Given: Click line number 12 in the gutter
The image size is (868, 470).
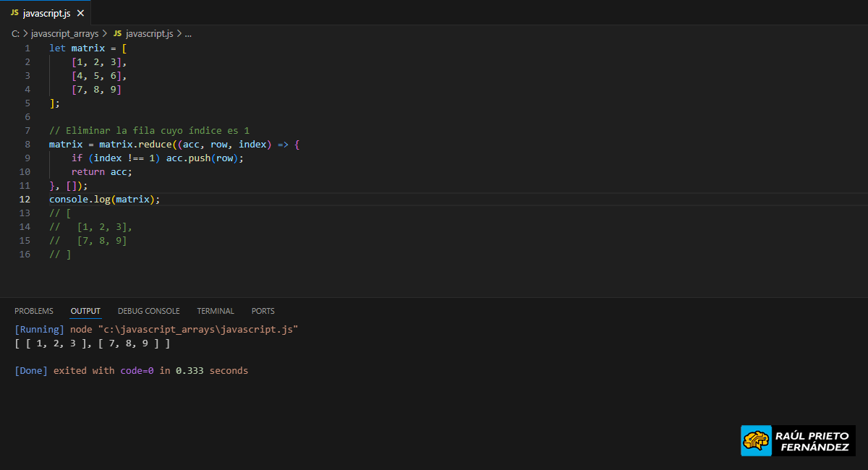Looking at the screenshot, I should tap(26, 200).
